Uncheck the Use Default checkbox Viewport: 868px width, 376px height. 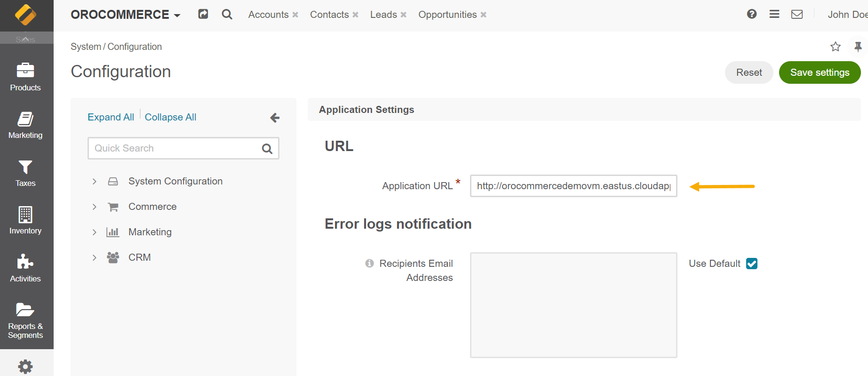pos(752,264)
